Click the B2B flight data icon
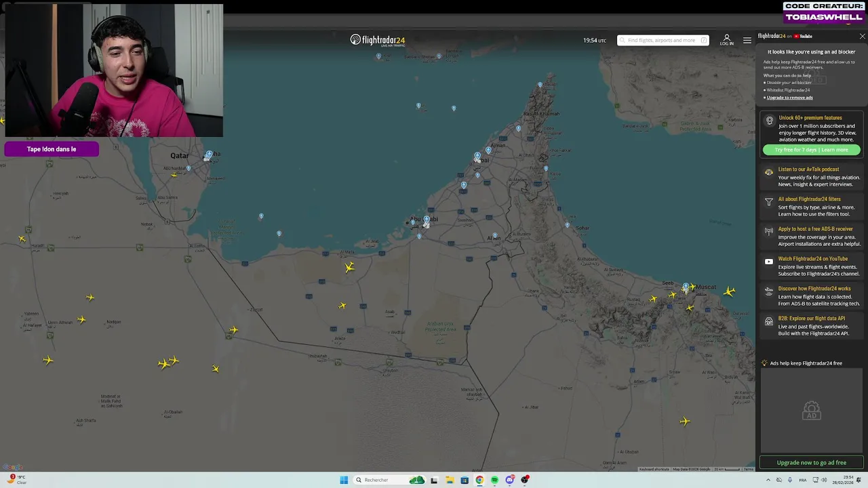The width and height of the screenshot is (868, 488). [x=769, y=321]
